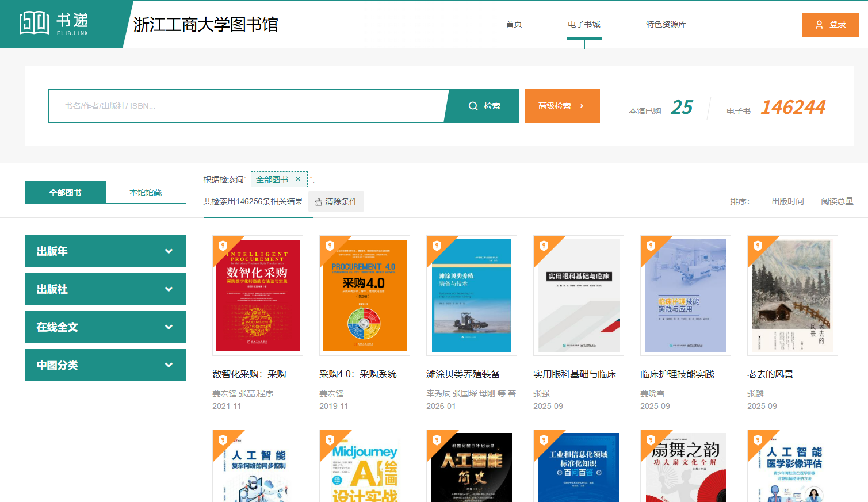Open the 特色资源库 navigation tab

(x=666, y=24)
